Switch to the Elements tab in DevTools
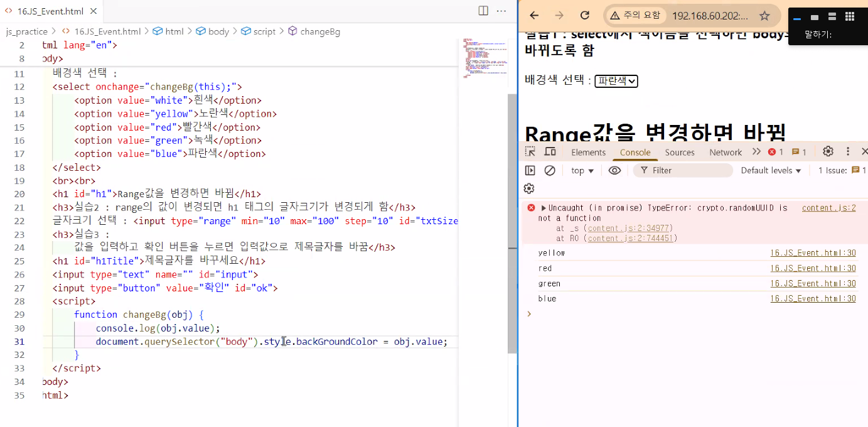This screenshot has width=868, height=427. [588, 152]
